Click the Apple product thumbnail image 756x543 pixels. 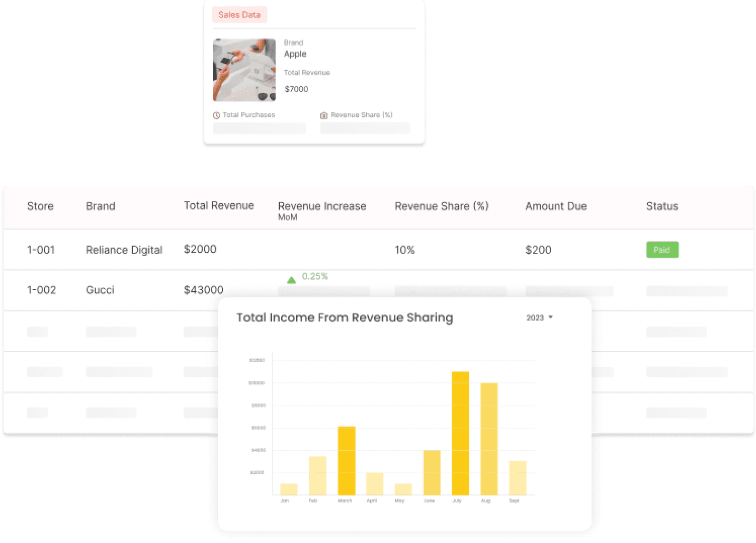point(244,70)
